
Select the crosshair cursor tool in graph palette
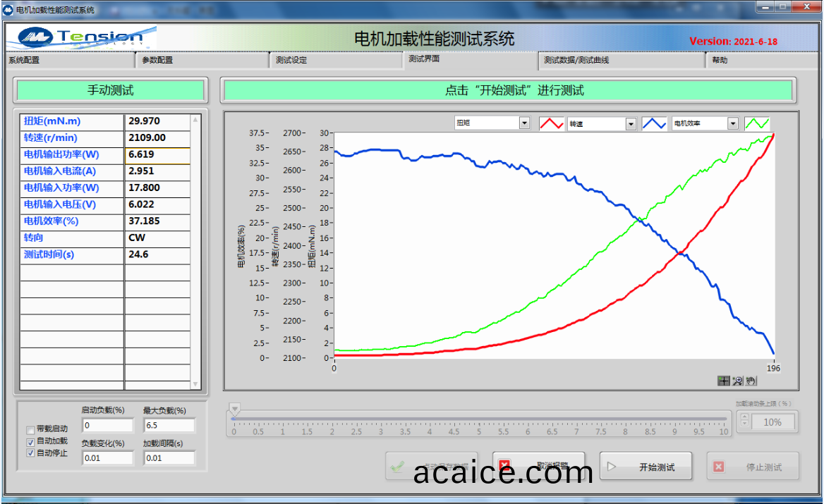[x=724, y=381]
